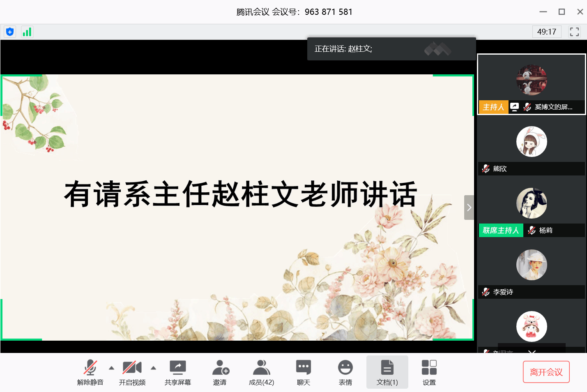
Task: Turn on the camera (开启视频)
Action: point(132,372)
